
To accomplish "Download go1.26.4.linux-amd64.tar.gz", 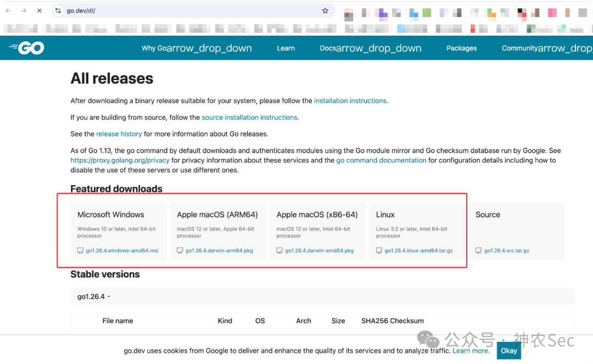I will 418,250.
